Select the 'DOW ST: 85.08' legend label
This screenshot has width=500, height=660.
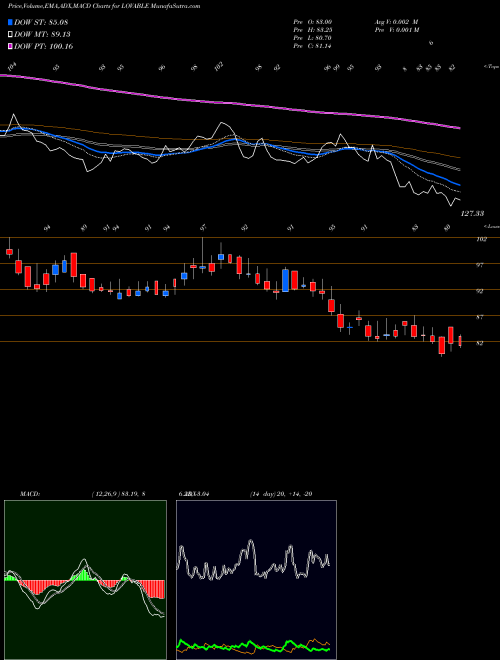coord(41,22)
